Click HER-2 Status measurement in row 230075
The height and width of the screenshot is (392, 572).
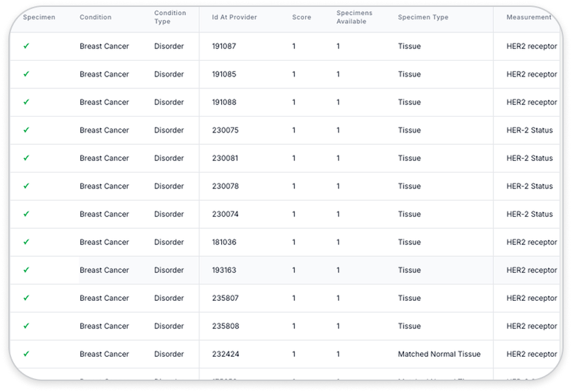529,130
